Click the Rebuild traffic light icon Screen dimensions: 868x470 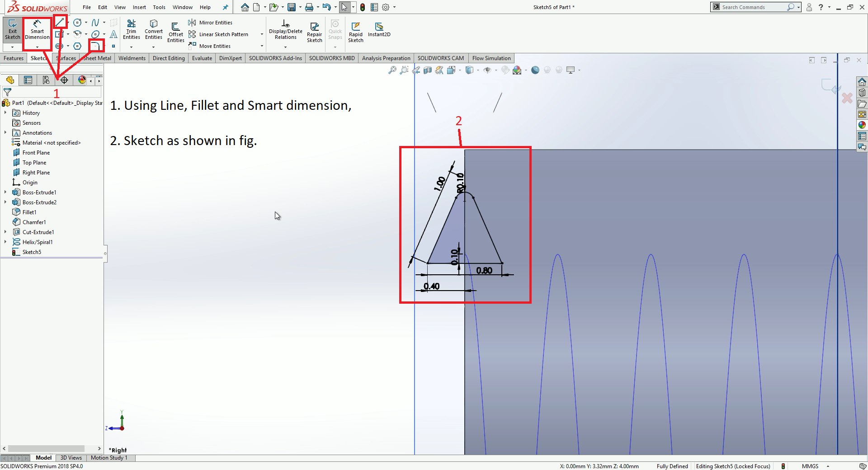(x=363, y=7)
